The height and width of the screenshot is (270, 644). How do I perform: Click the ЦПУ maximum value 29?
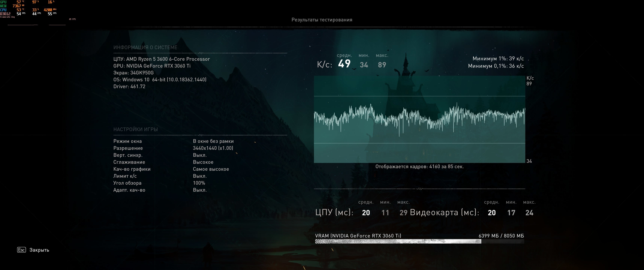click(403, 213)
